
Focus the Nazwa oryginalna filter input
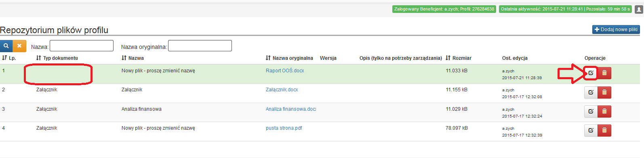[x=200, y=46]
